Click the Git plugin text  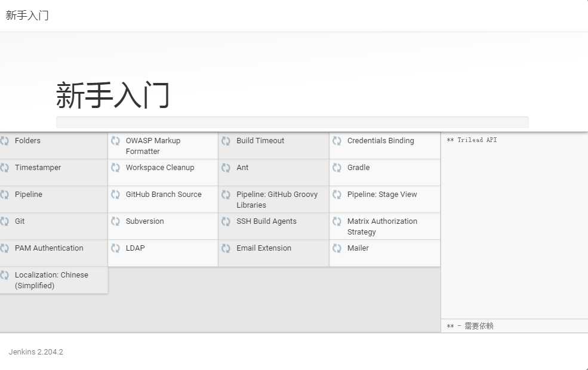20,221
